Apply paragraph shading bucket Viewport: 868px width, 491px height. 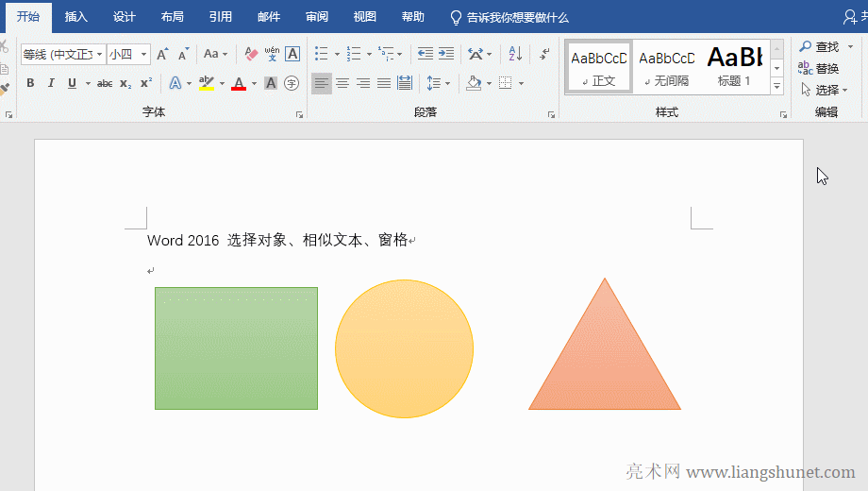tap(474, 83)
